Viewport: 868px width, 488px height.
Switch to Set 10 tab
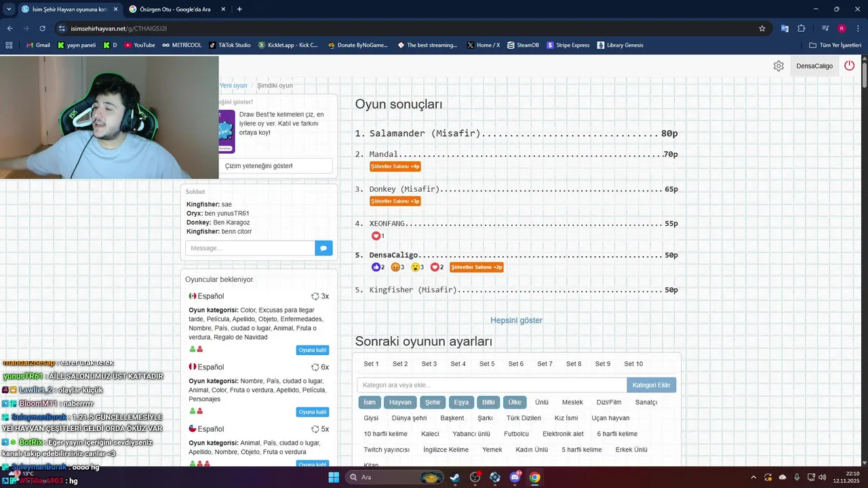(633, 364)
